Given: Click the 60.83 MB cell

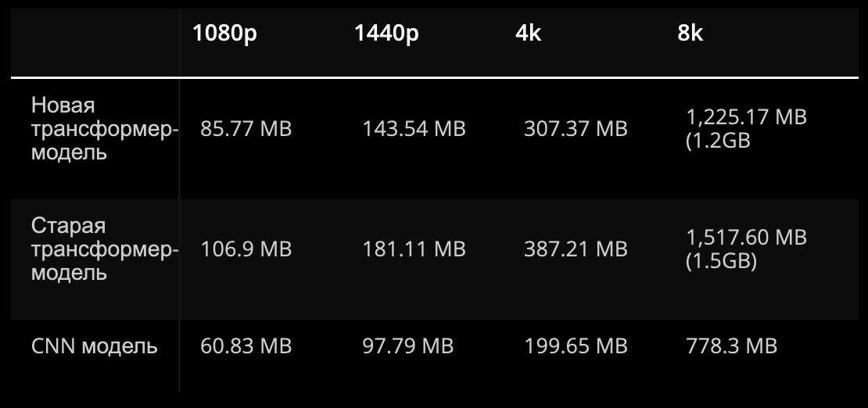Looking at the screenshot, I should [246, 346].
